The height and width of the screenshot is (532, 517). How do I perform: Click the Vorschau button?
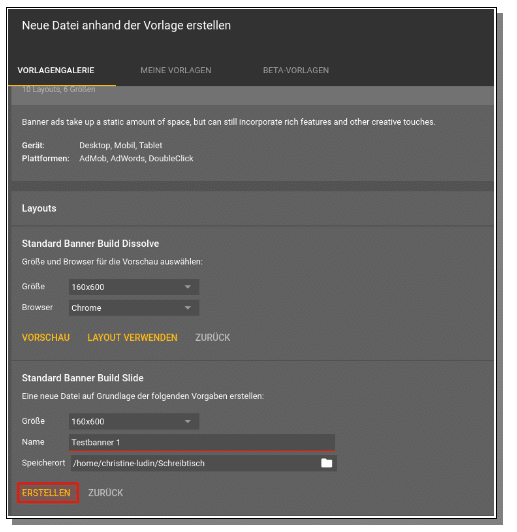46,338
